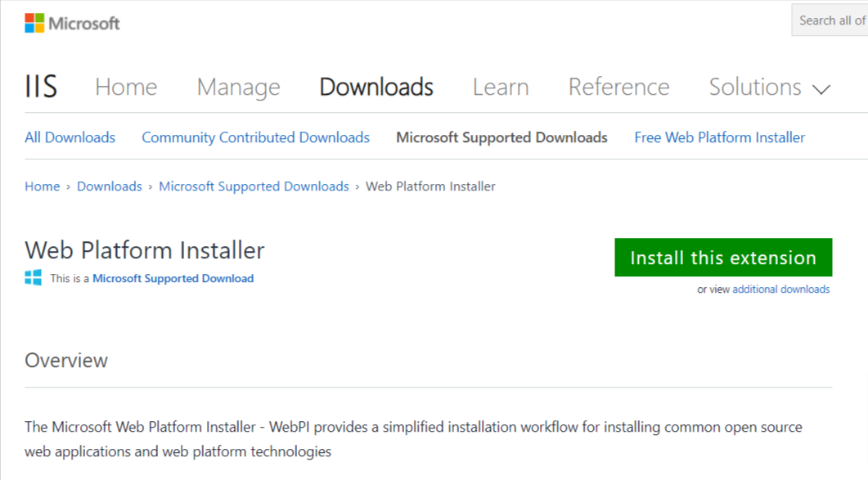The height and width of the screenshot is (480, 868).
Task: Open Free Web Platform Installer link
Action: pos(720,137)
